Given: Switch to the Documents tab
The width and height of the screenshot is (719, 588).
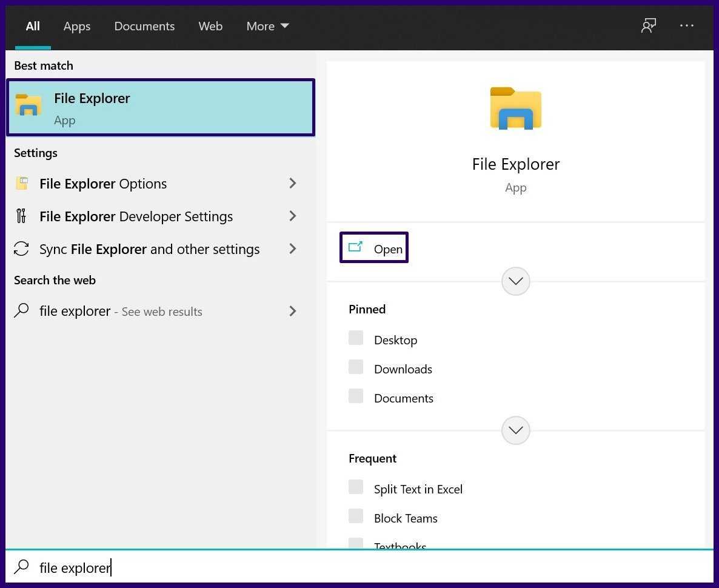Looking at the screenshot, I should 144,26.
